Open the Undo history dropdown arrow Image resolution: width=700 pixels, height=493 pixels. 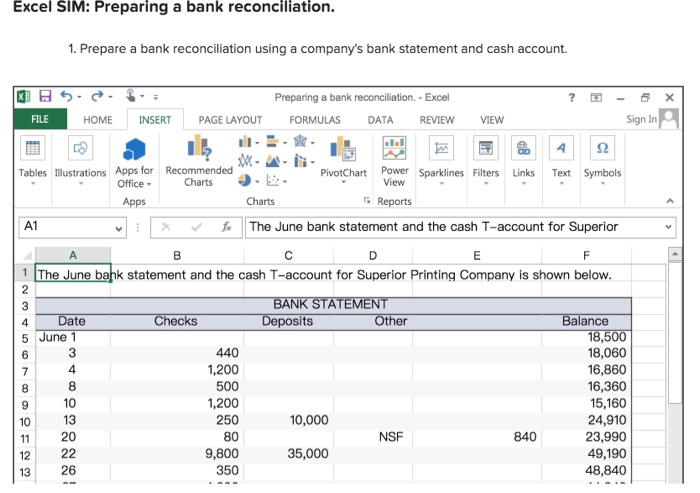pyautogui.click(x=79, y=97)
